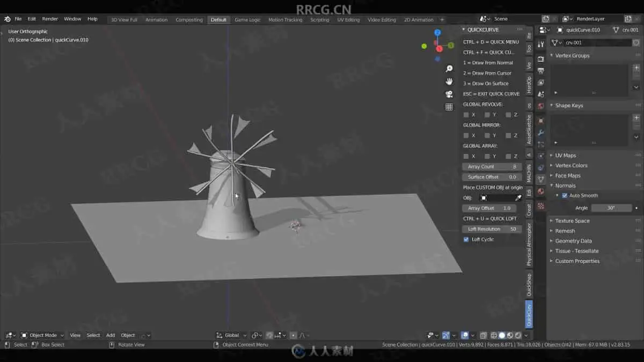Open the QuickShap sidebar tab
Screen dimensions: 644x362
pos(529,285)
